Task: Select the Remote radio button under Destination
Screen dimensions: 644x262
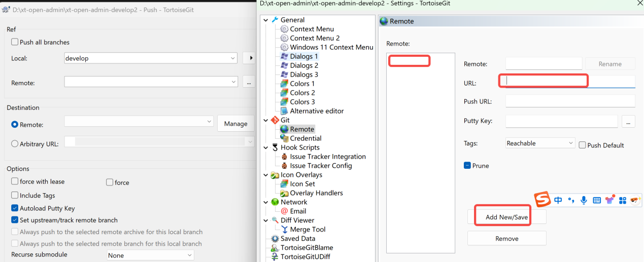Action: coord(15,124)
